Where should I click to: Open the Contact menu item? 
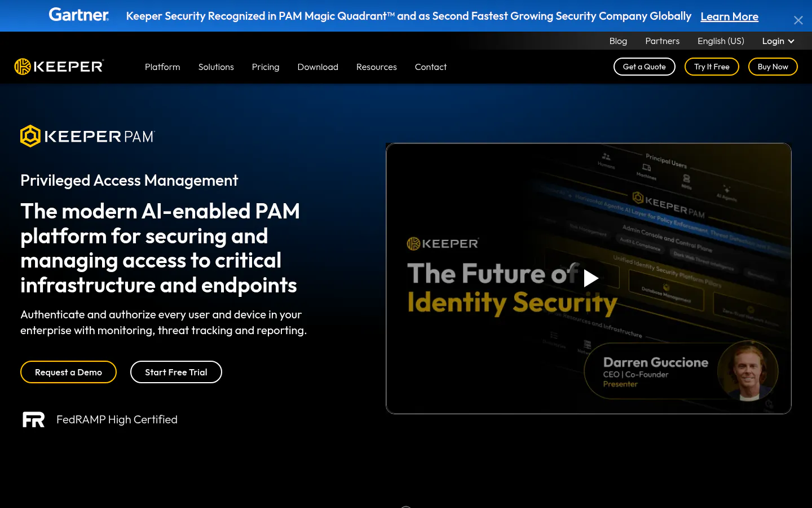click(431, 67)
